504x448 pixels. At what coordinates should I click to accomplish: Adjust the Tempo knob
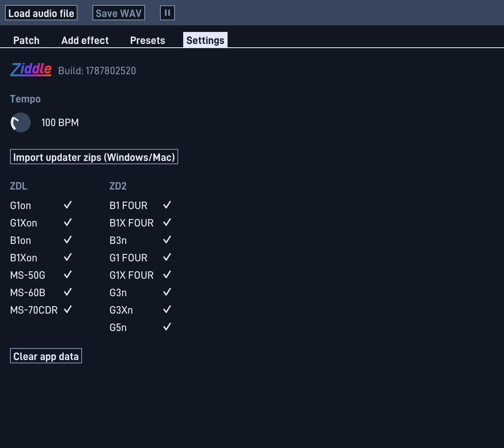click(20, 122)
